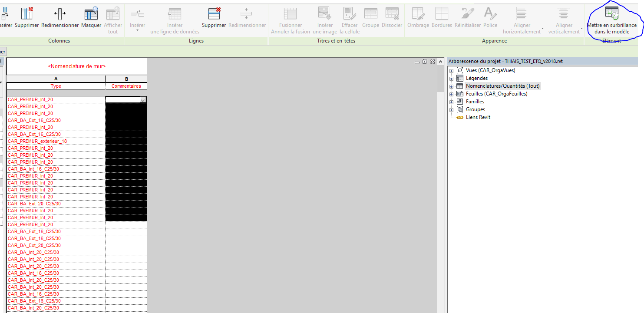Open Insérer rows dropdown

pos(137,30)
